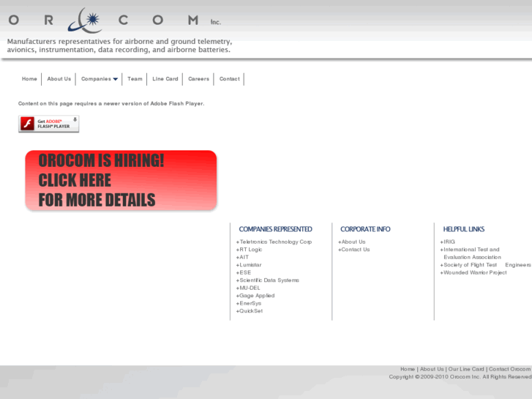Click the Helpful Links heading
The height and width of the screenshot is (399, 532).
pyautogui.click(x=464, y=229)
